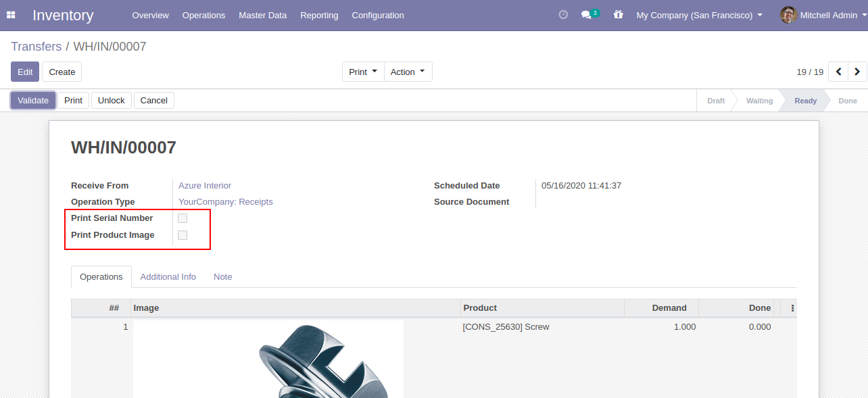Click the Inventory app title
The width and height of the screenshot is (868, 398).
[x=63, y=15]
